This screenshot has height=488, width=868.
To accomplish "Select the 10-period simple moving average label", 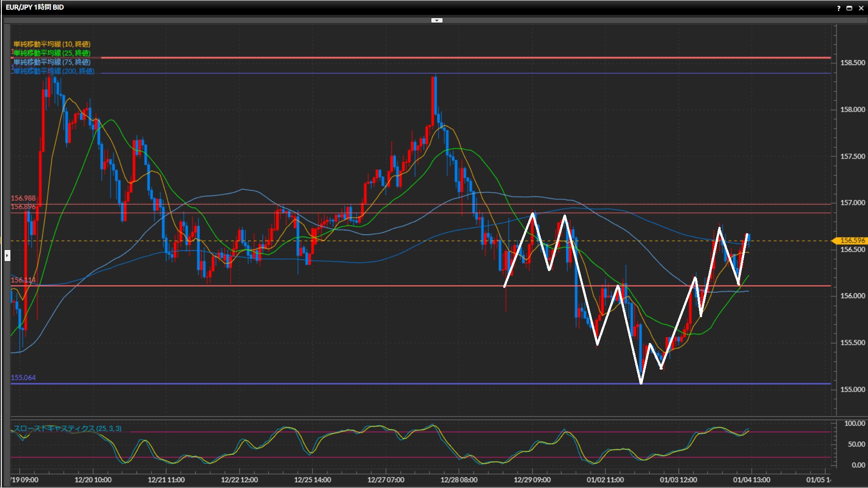I will [x=52, y=44].
